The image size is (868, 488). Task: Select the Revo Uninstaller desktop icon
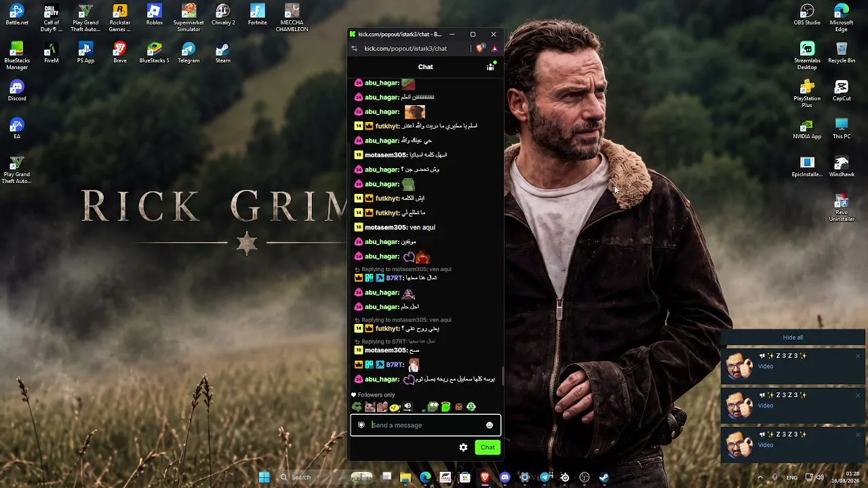coord(842,208)
